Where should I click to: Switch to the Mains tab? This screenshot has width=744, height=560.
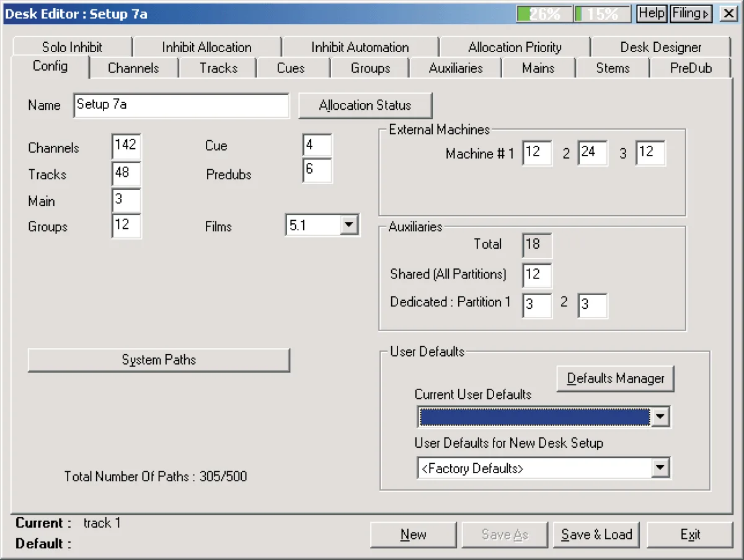(x=538, y=68)
